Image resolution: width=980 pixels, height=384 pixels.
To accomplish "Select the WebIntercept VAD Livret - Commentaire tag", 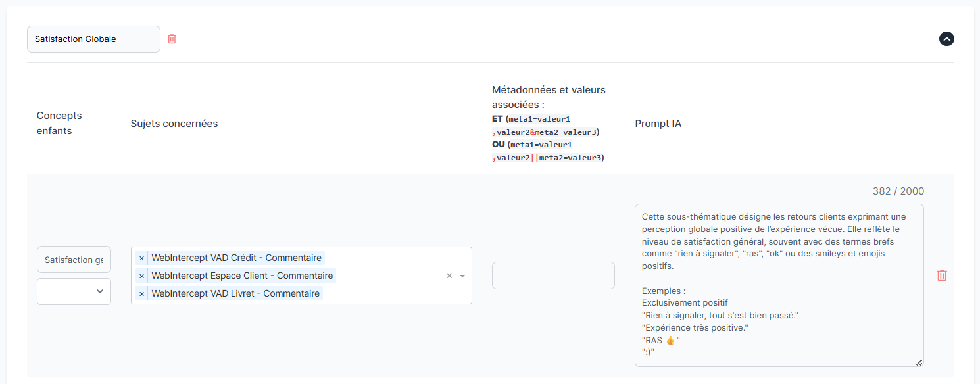I will (235, 293).
